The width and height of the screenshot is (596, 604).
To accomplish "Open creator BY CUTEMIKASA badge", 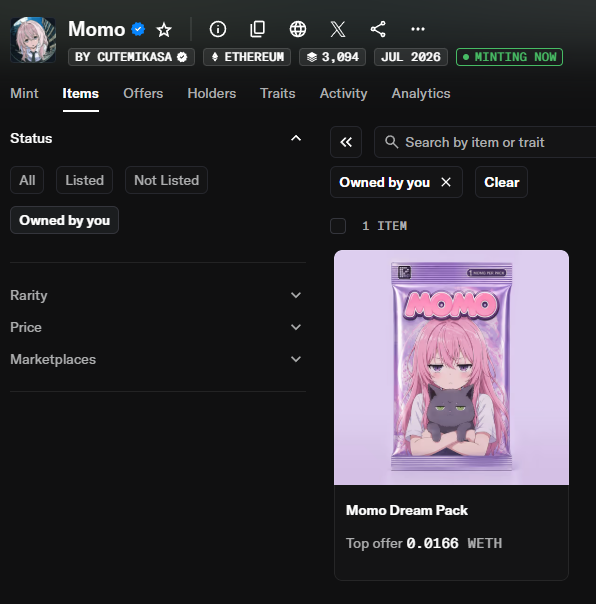I will (131, 57).
